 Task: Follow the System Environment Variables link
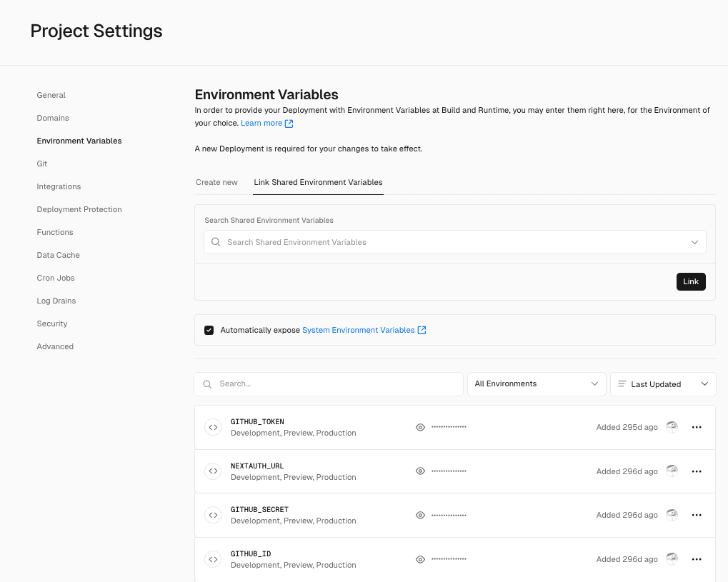(x=359, y=330)
